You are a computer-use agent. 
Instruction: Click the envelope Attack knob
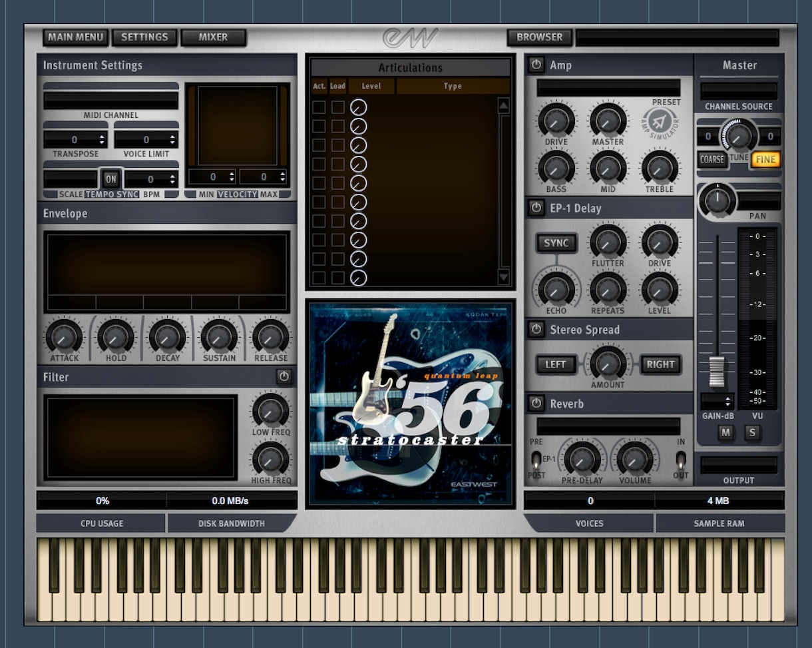coord(63,336)
